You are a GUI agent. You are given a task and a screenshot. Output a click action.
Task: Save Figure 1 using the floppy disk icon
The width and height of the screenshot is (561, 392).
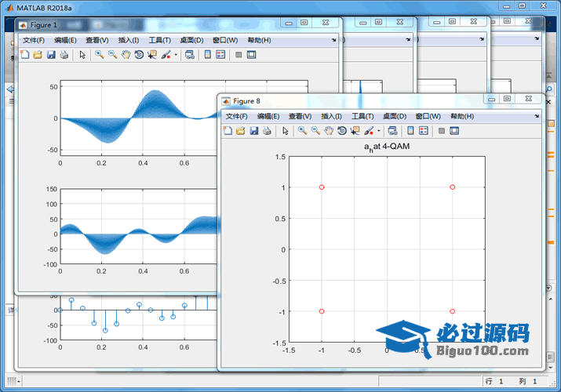51,55
